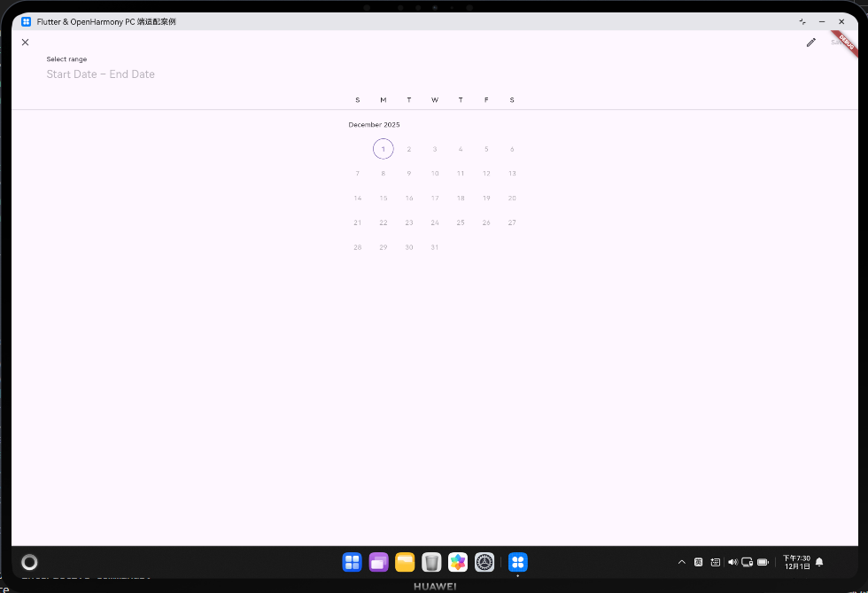
Task: Launch the yellow Files folder in dock
Action: (406, 563)
